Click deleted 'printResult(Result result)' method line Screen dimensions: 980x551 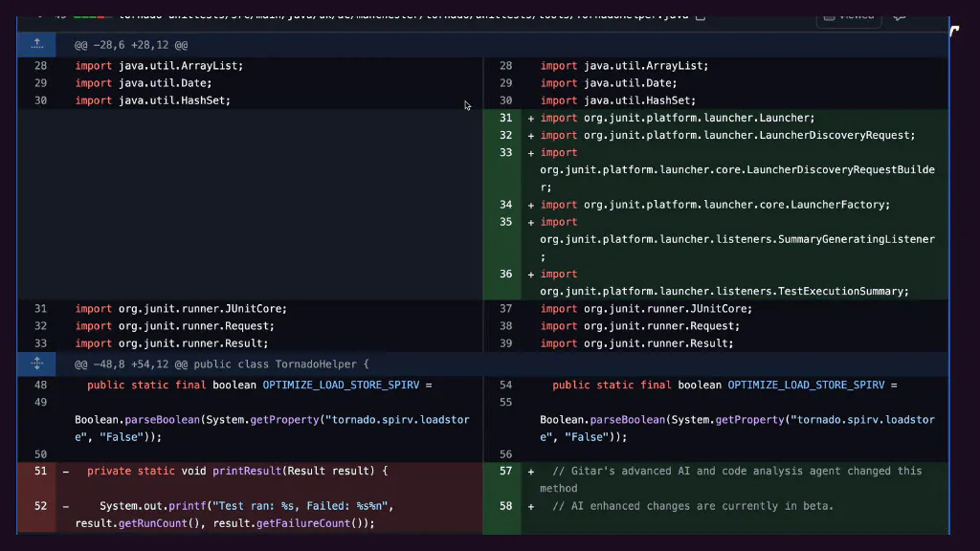tap(237, 471)
